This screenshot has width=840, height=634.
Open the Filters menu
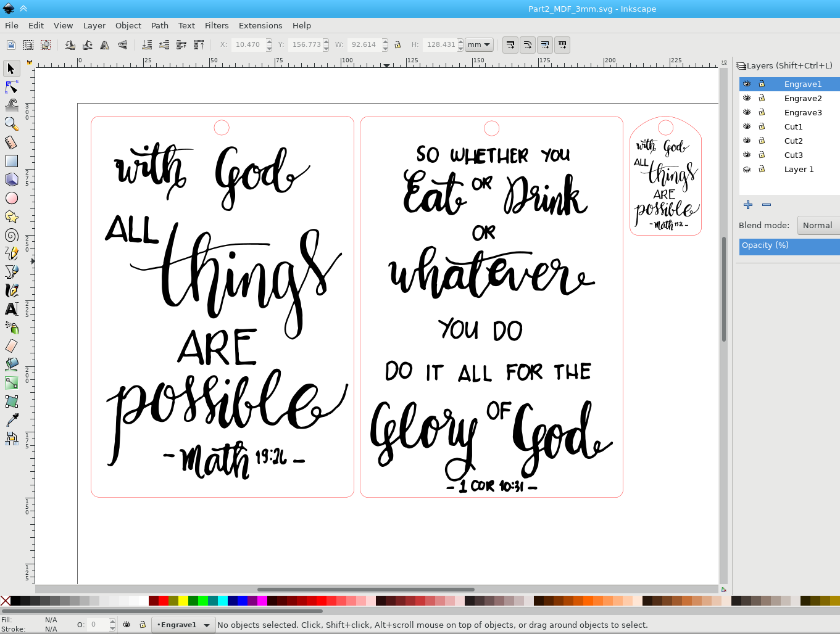pyautogui.click(x=217, y=25)
